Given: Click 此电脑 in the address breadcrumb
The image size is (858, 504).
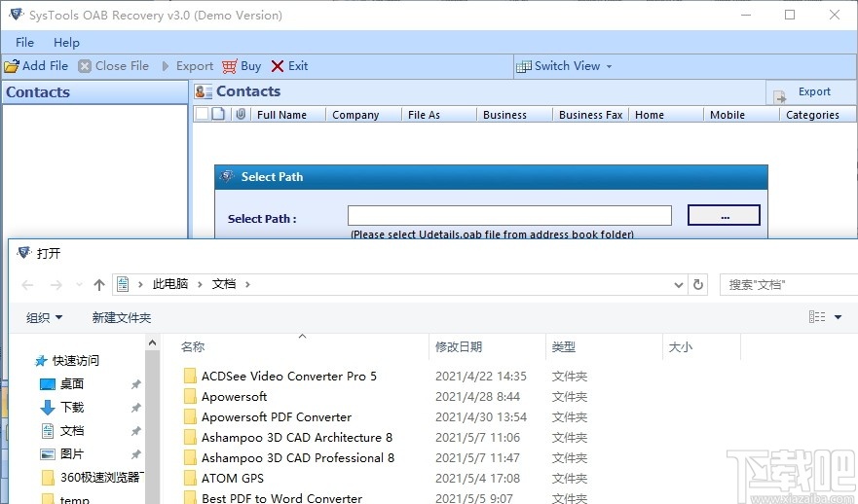Looking at the screenshot, I should tap(170, 284).
